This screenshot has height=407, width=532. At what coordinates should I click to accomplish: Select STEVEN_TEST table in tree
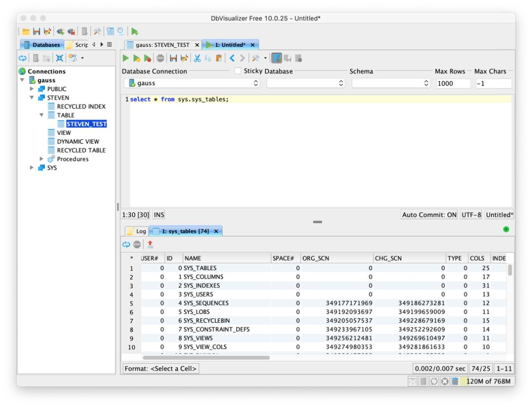coord(87,124)
